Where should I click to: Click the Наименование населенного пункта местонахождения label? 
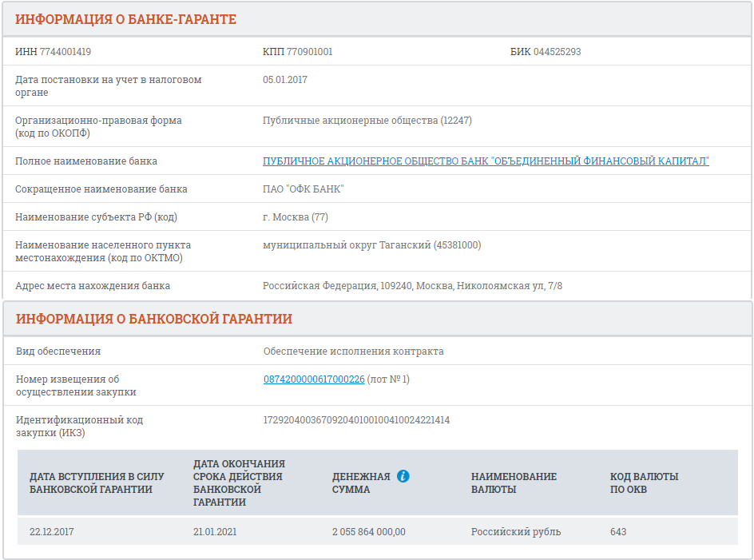103,251
